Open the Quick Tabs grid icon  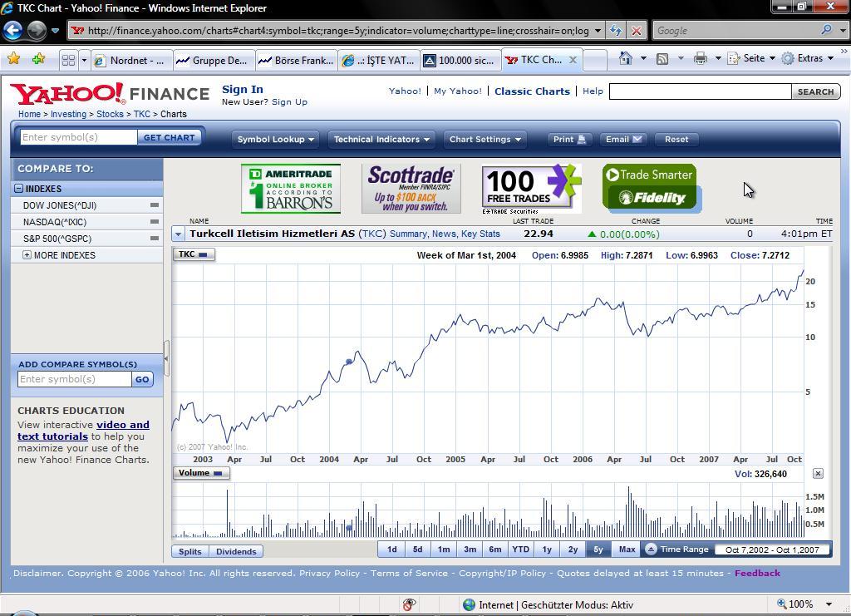point(68,60)
